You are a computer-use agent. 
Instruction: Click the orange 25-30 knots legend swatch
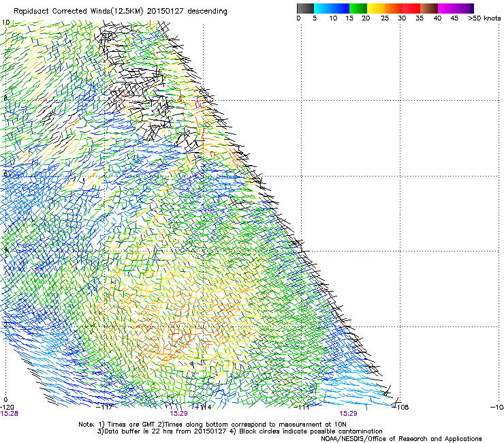coord(394,8)
